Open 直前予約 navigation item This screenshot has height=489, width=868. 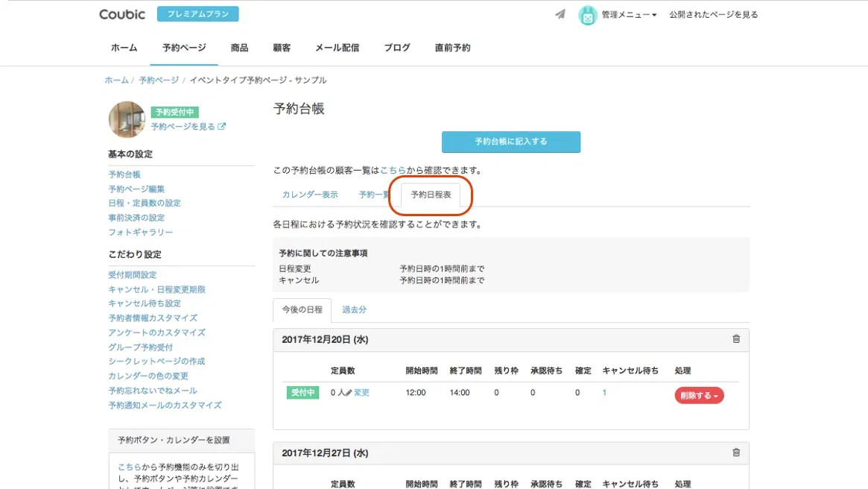tap(452, 48)
